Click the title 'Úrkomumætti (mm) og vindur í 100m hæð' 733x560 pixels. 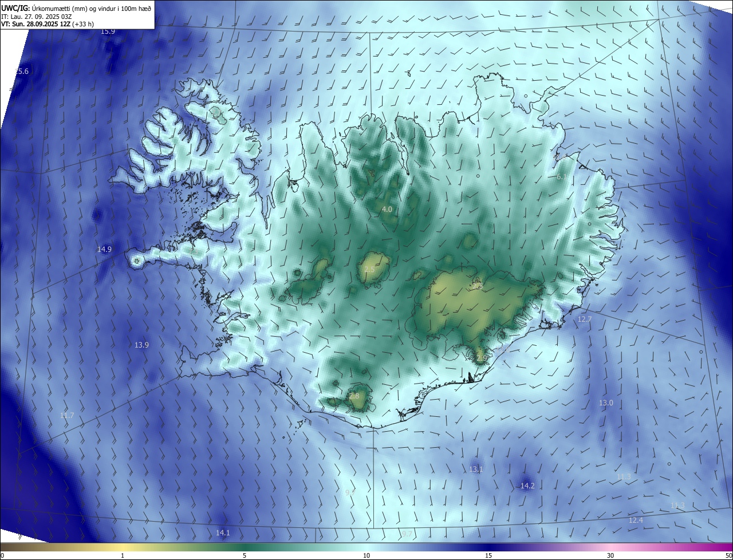click(91, 7)
